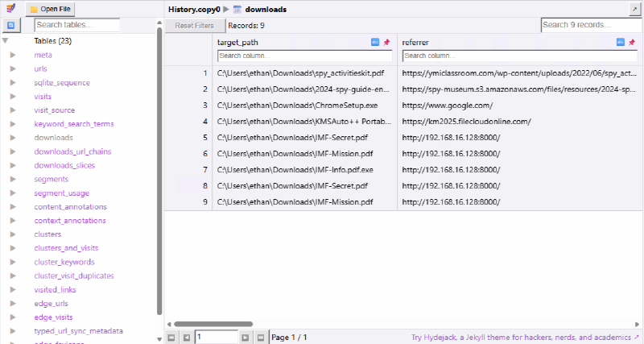Expand the urls table node
This screenshot has height=344, width=644.
pyautogui.click(x=13, y=68)
